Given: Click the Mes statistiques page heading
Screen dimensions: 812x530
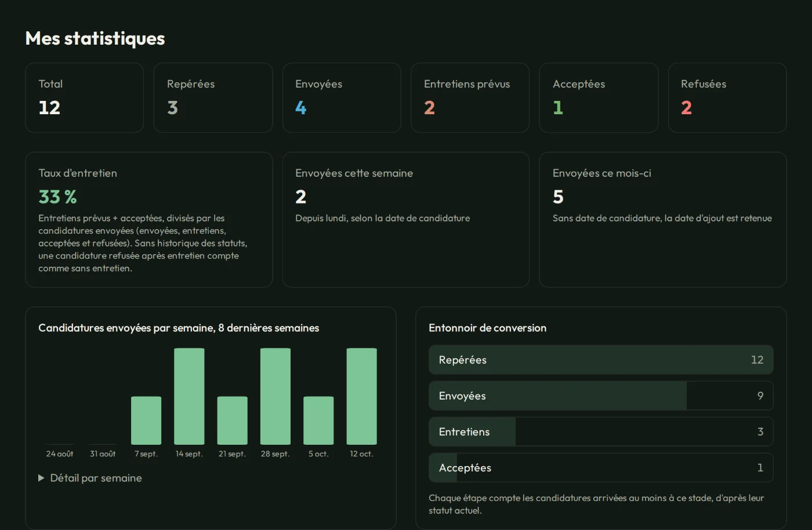Looking at the screenshot, I should click(95, 38).
